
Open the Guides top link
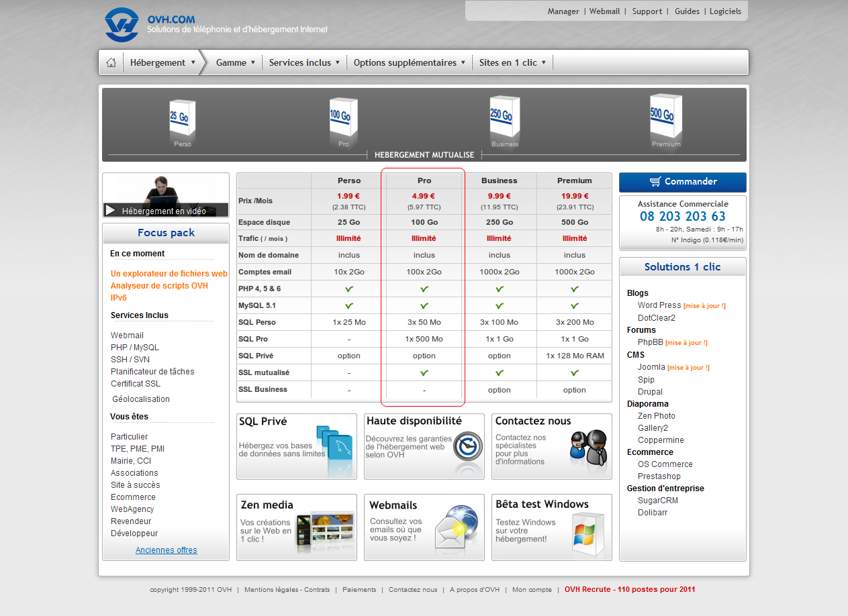click(x=687, y=11)
